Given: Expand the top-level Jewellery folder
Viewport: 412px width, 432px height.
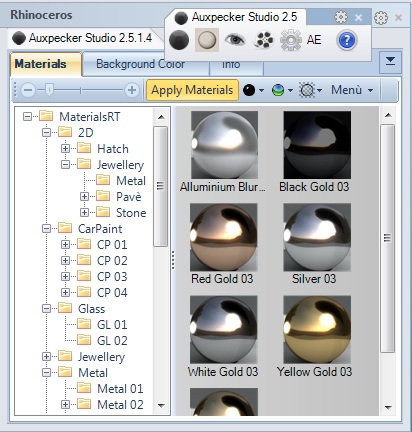Looking at the screenshot, I should [x=46, y=357].
